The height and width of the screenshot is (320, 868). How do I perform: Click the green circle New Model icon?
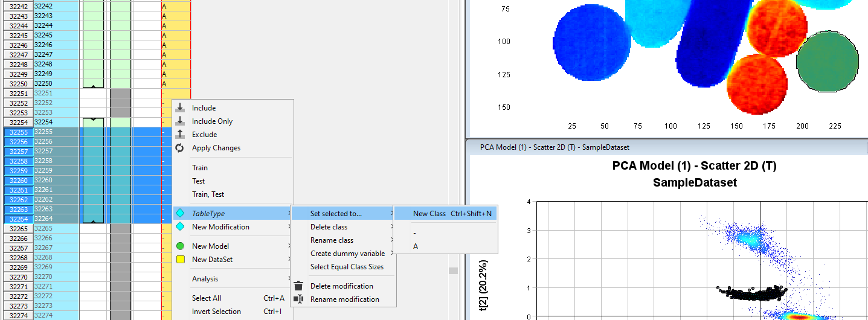pos(180,246)
